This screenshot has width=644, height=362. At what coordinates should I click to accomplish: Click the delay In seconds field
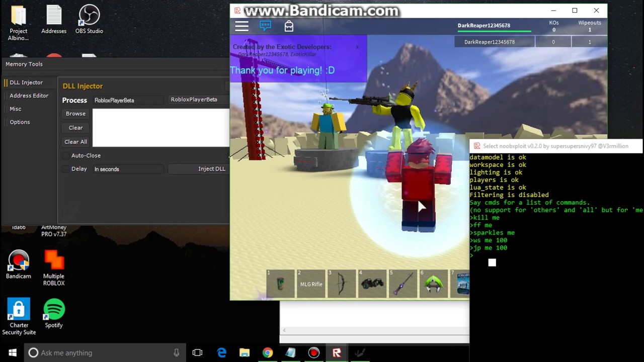pos(128,169)
